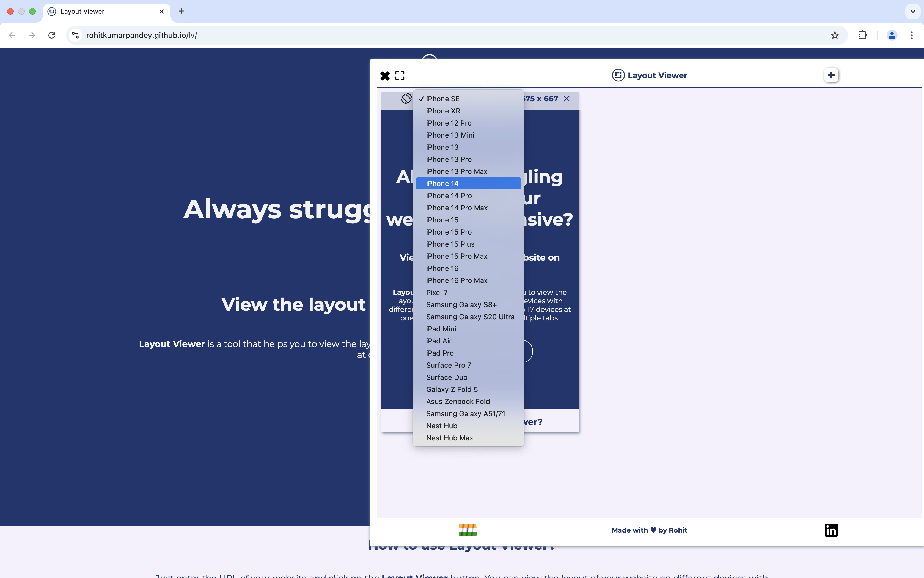Click the Layout Viewer logo in the panel header

pos(649,75)
